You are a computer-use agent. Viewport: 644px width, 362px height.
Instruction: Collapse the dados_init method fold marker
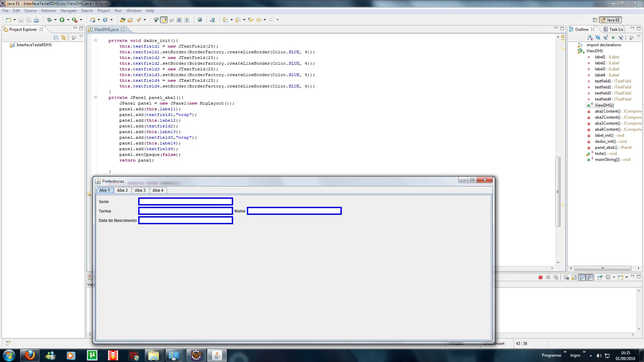click(x=95, y=40)
